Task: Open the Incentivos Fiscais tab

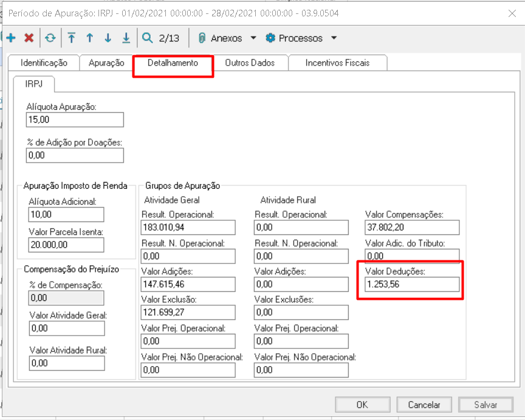Action: (337, 63)
